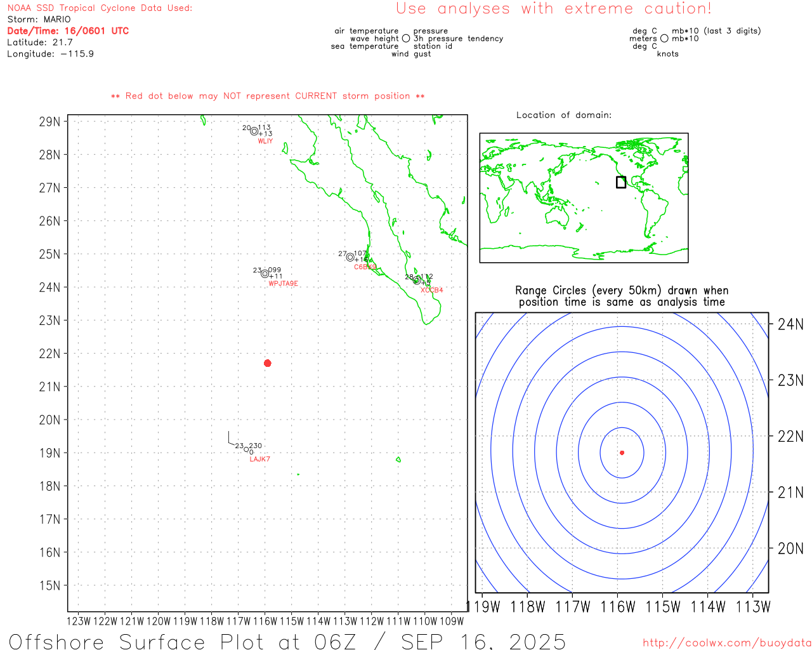The width and height of the screenshot is (812, 650).
Task: Click the 'wave height' legend text
Action: click(x=374, y=39)
